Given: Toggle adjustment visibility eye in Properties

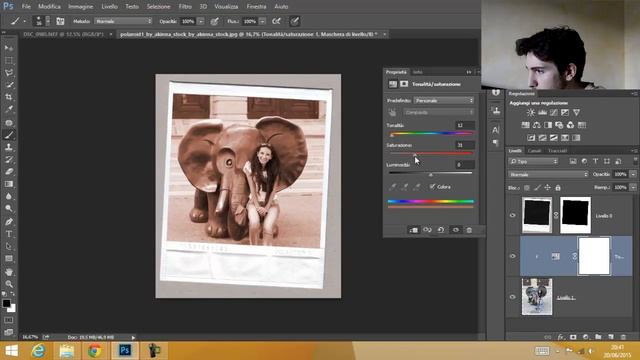Looking at the screenshot, I should pyautogui.click(x=456, y=230).
